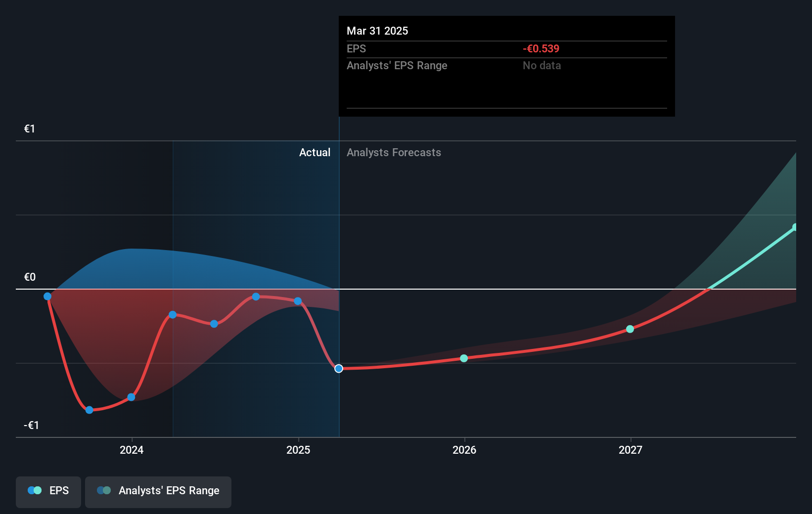
Task: Click the first EPS point on the chart
Action: coord(47,297)
